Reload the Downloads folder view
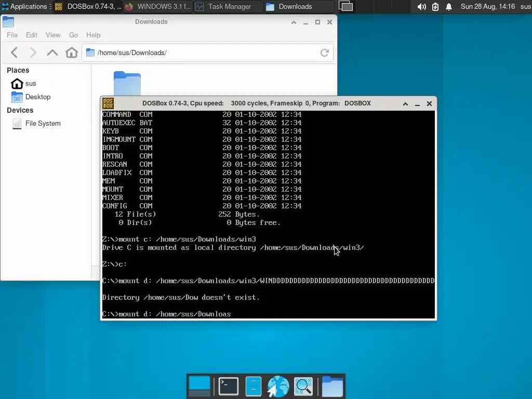The height and width of the screenshot is (399, 532). tap(324, 52)
